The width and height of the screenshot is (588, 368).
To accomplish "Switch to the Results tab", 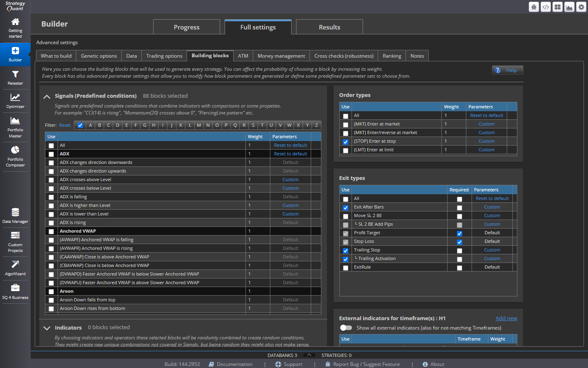I will 330,27.
